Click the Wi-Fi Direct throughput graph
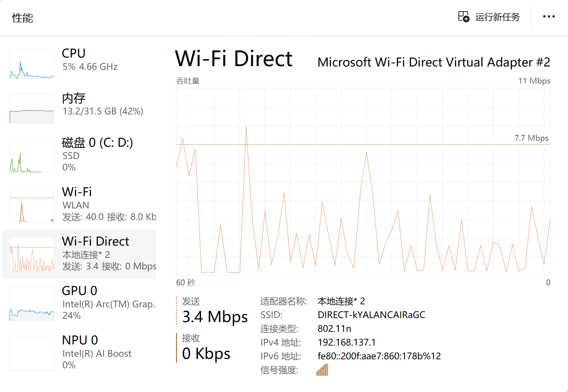Viewport: 568px width, 392px height. (x=363, y=182)
